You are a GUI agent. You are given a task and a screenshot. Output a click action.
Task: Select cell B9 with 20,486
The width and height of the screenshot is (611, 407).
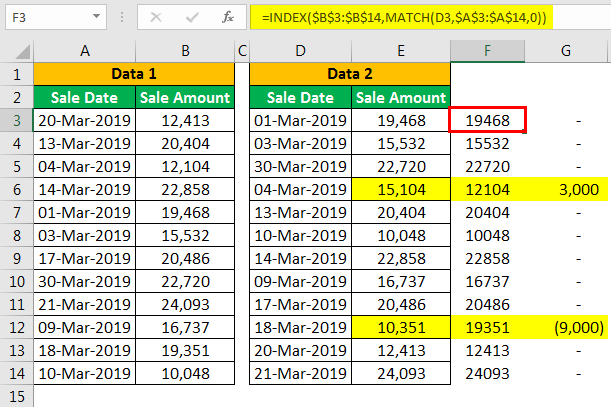click(185, 258)
